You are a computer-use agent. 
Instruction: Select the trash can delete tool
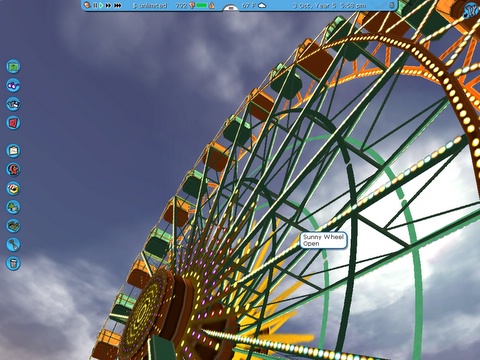point(13,263)
